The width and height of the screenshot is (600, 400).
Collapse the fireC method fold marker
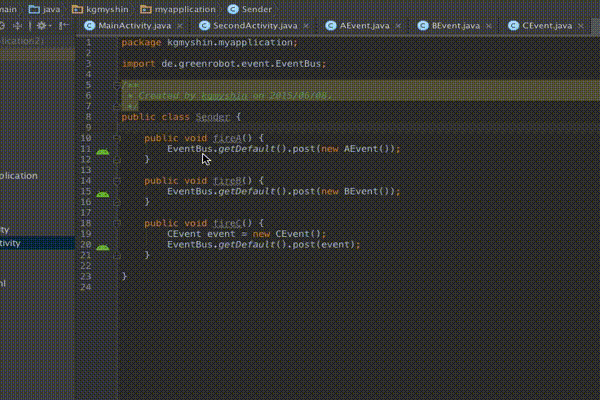click(118, 222)
